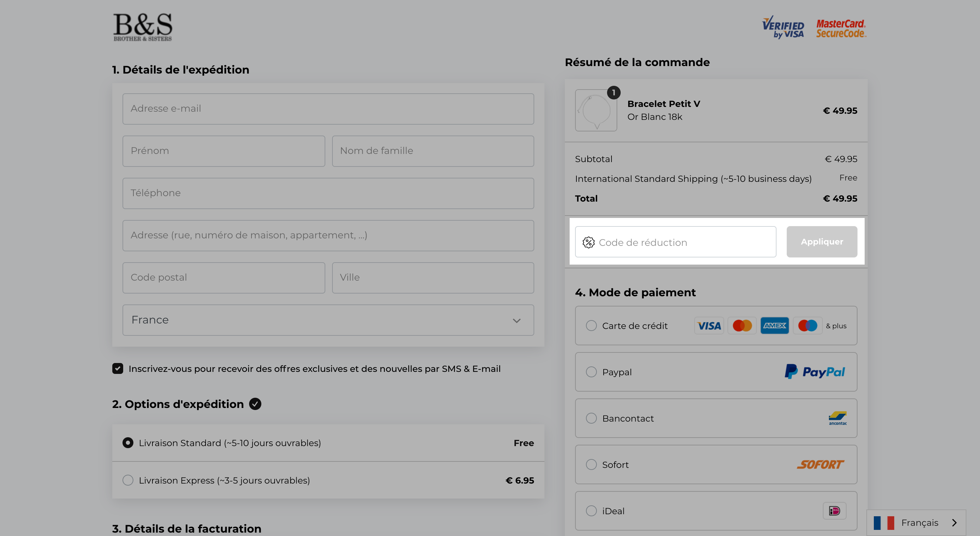The height and width of the screenshot is (536, 980).
Task: Click the Bancontact logo icon
Action: (x=837, y=418)
